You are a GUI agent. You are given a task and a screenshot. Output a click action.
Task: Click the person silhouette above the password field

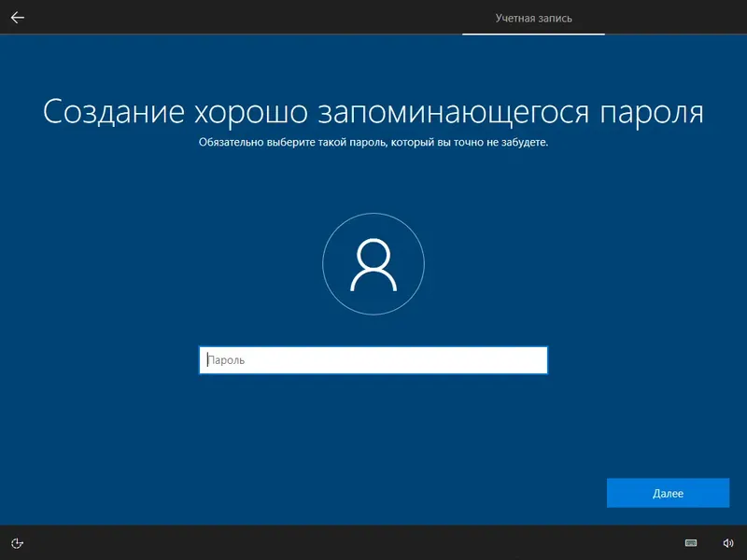(373, 264)
